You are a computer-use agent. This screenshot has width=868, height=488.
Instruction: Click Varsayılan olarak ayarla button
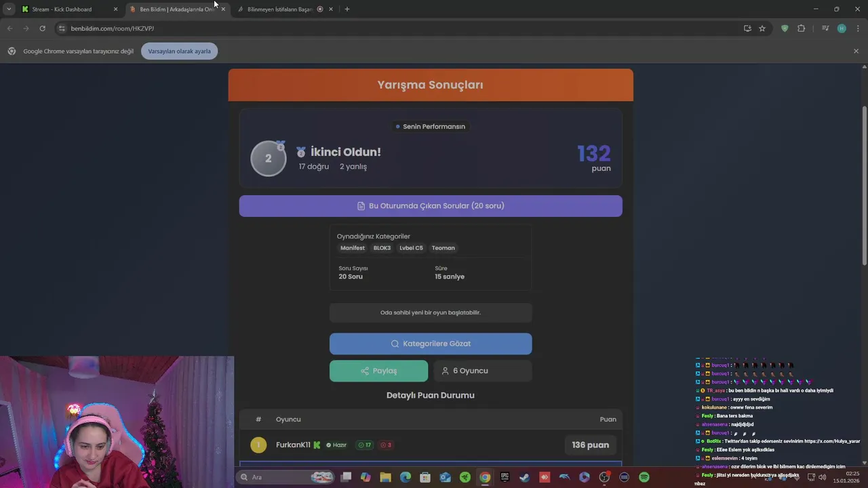pos(179,51)
